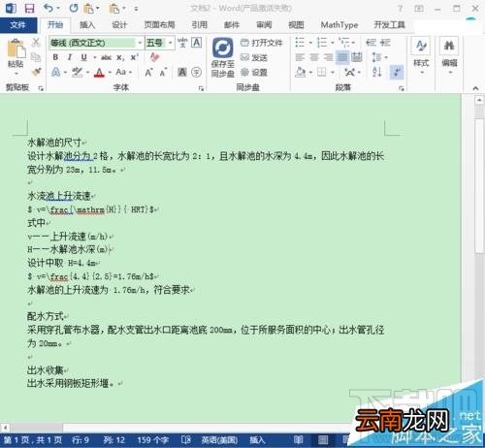
Task: Click the enclosed character 字 icon
Action: tap(196, 72)
